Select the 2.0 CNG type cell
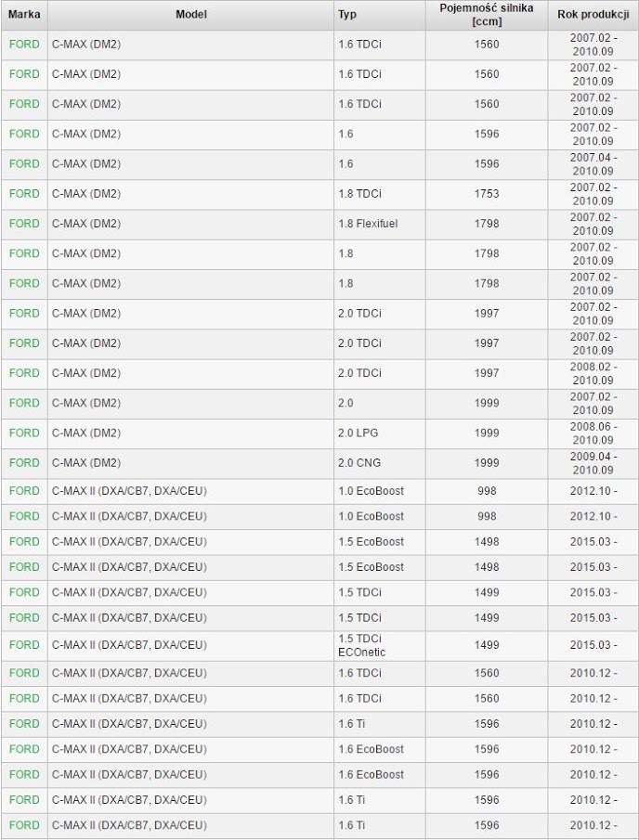Screen dimensions: 639x840 380,463
